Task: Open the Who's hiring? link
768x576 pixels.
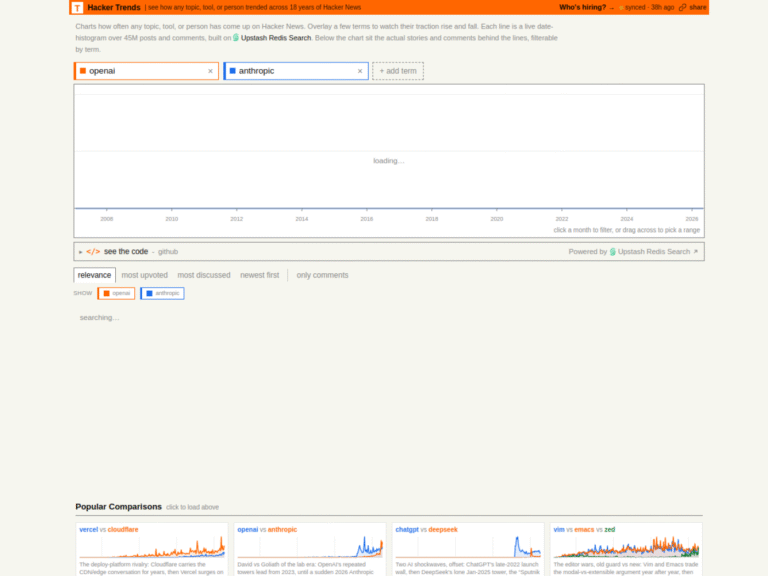Action: 586,7
